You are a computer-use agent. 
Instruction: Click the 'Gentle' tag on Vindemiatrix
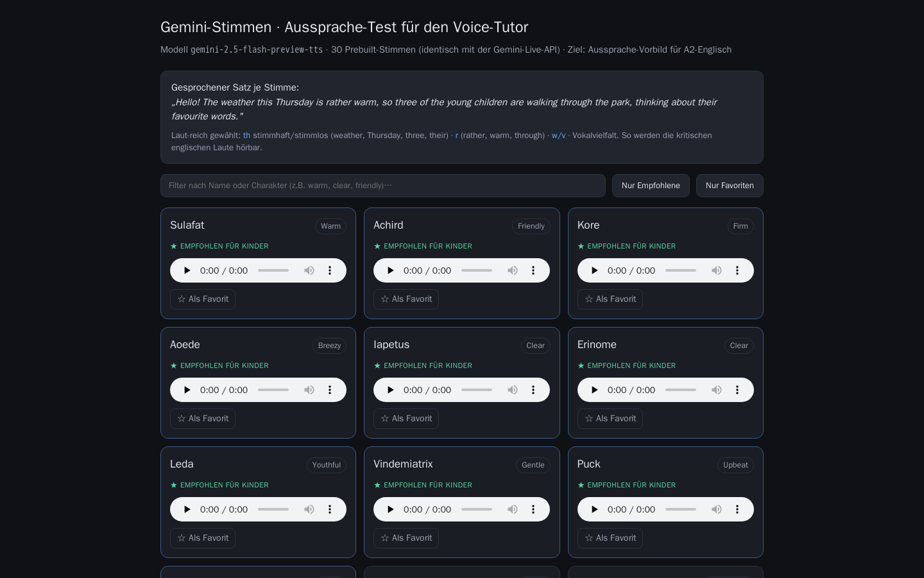click(x=533, y=465)
